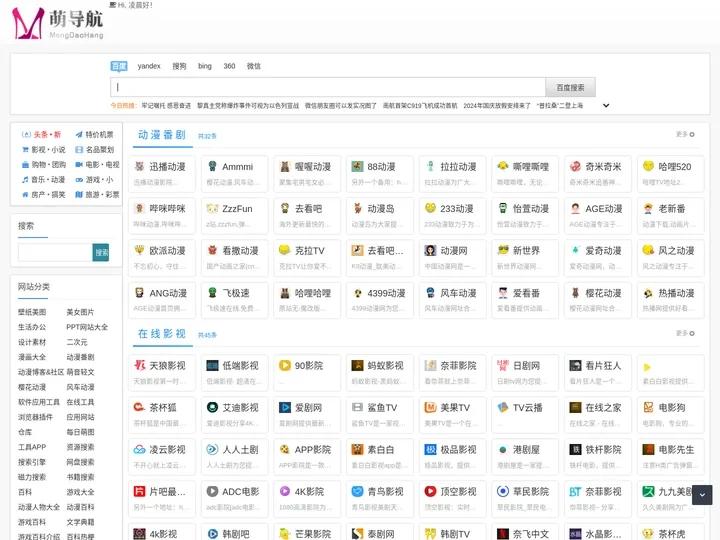
Task: Open the 233动漫 site icon
Action: point(430,208)
